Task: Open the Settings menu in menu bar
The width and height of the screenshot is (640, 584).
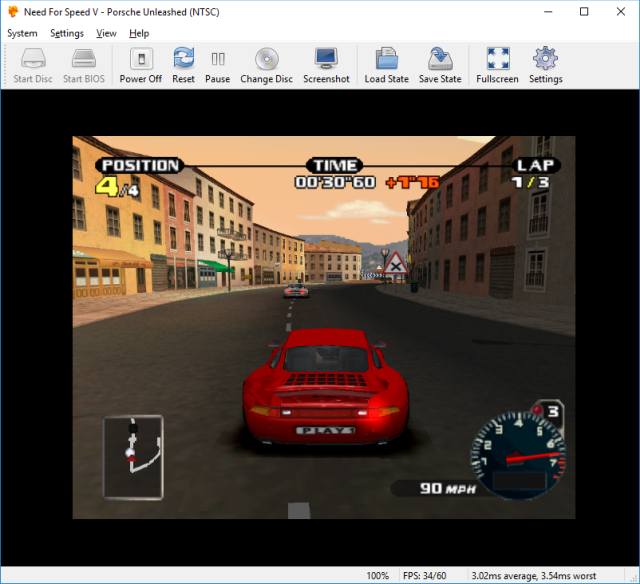Action: coord(67,33)
